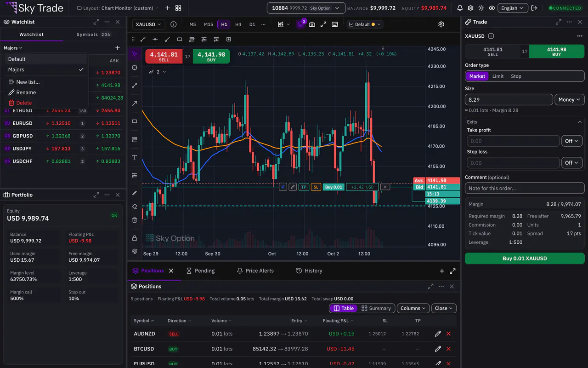Click the order Comment note field
The image size is (588, 368).
click(525, 188)
